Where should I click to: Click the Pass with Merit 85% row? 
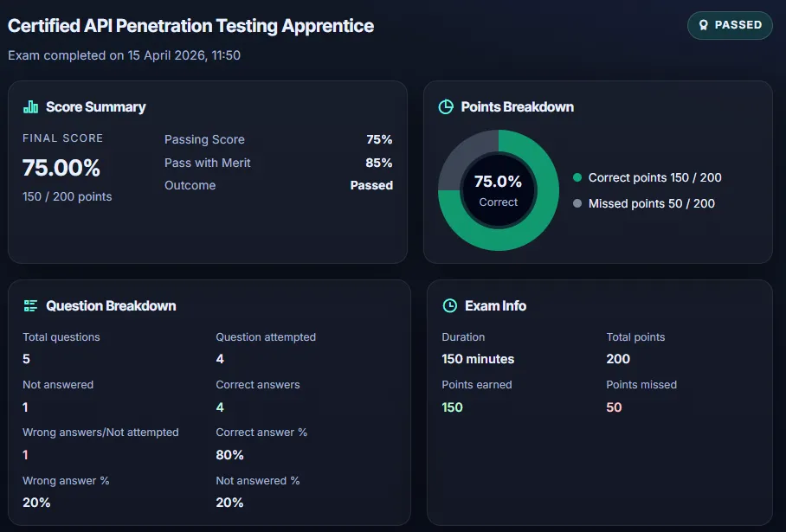278,163
